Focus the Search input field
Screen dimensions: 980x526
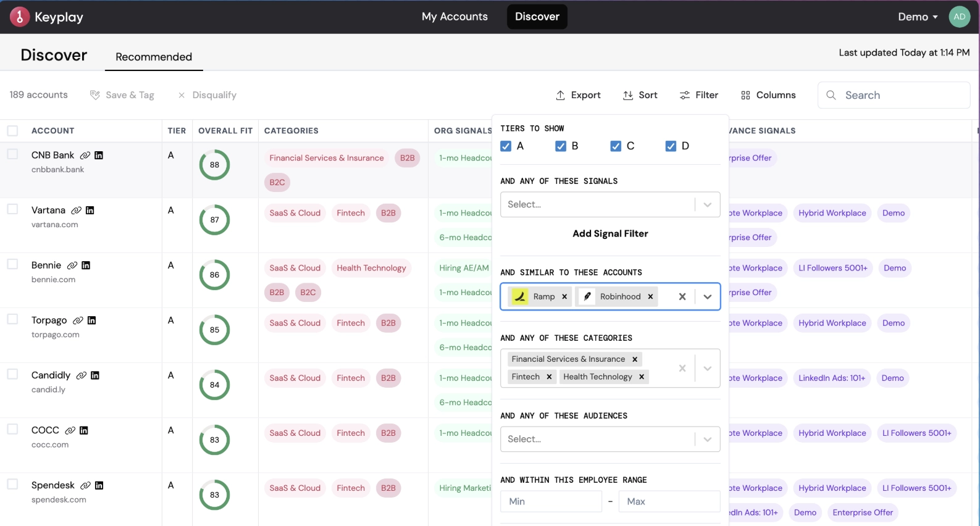tap(894, 95)
